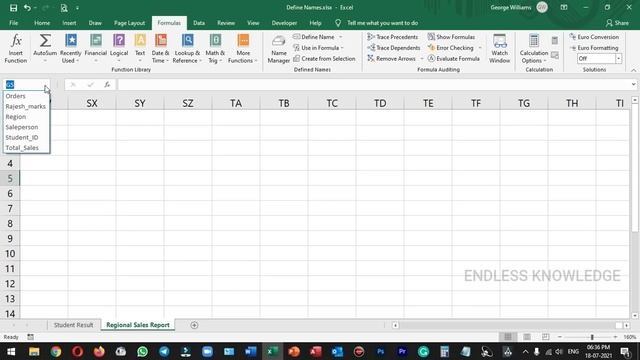Add a new sheet with plus icon
This screenshot has height=360, width=640.
coord(194,325)
